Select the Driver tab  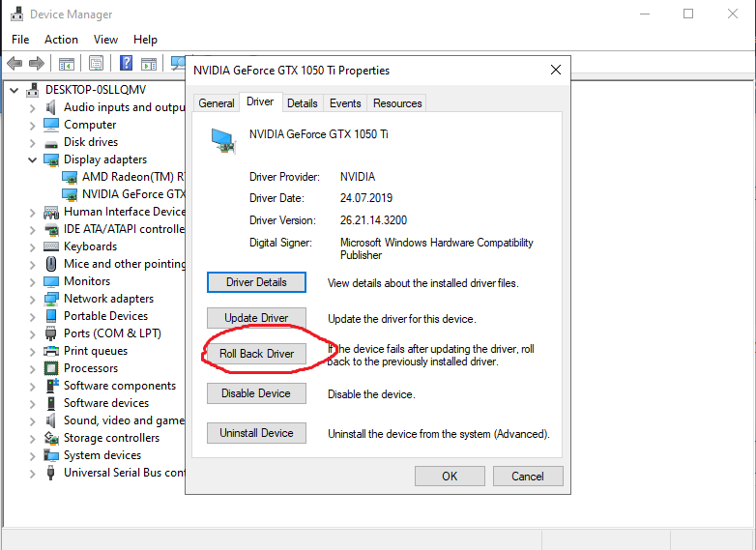pyautogui.click(x=260, y=101)
